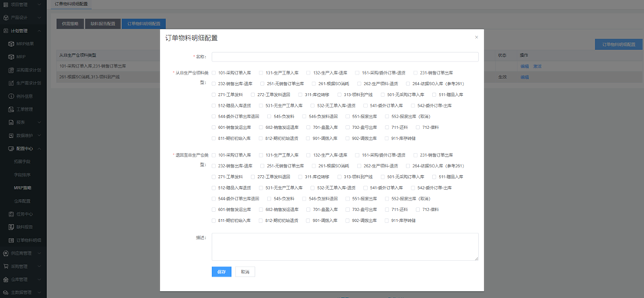Check 131-生产工单入库 in the lower 退回 group
The width and height of the screenshot is (644, 298).
[261, 155]
